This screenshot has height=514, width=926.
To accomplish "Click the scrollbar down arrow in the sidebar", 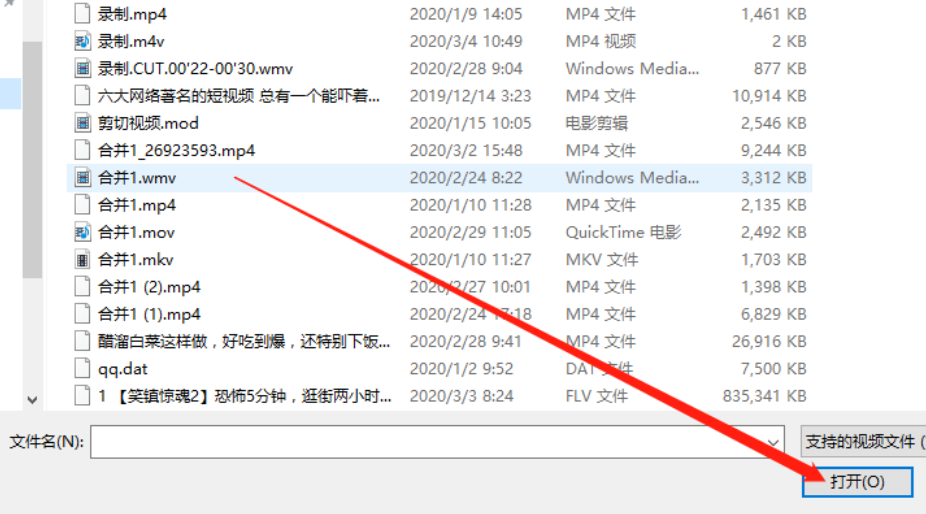I will click(x=32, y=400).
